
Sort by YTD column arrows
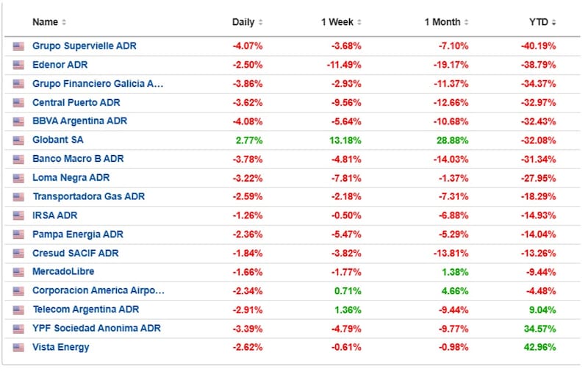coord(554,22)
